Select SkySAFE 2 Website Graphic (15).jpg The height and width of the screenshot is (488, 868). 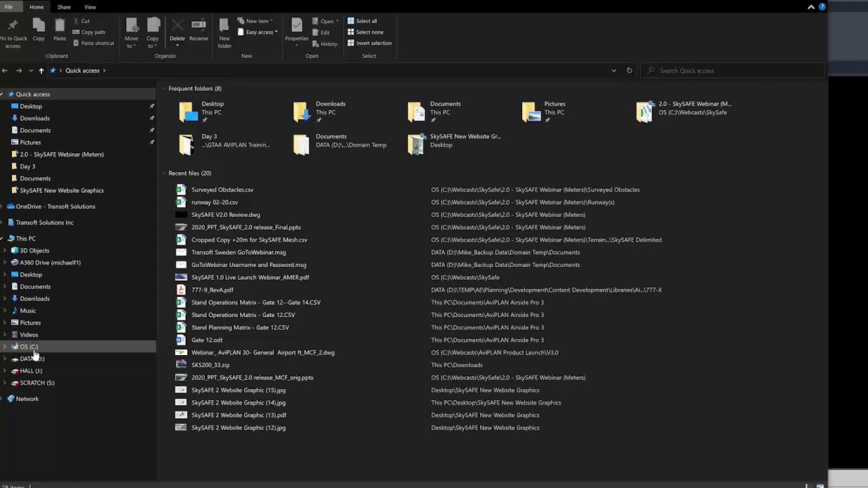(239, 390)
